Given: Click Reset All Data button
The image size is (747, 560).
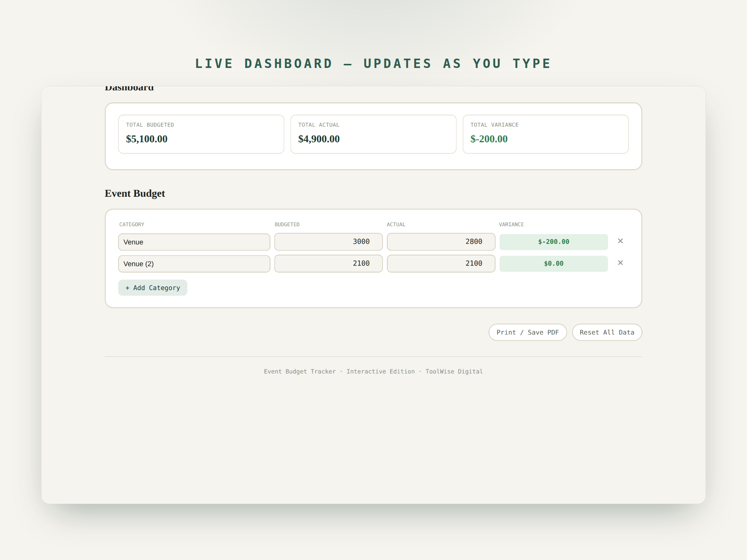Looking at the screenshot, I should click(x=607, y=332).
